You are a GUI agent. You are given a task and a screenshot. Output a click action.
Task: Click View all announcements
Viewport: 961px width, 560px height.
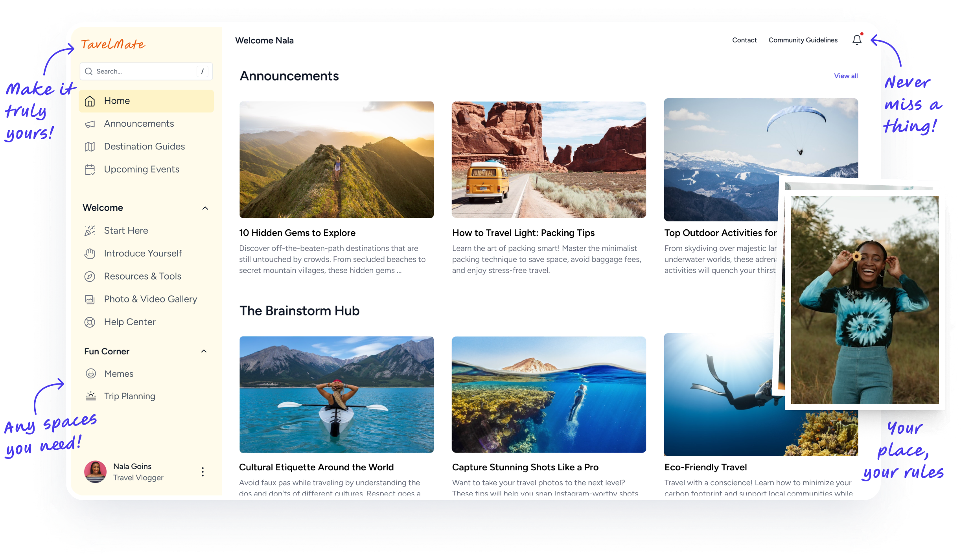coord(845,76)
